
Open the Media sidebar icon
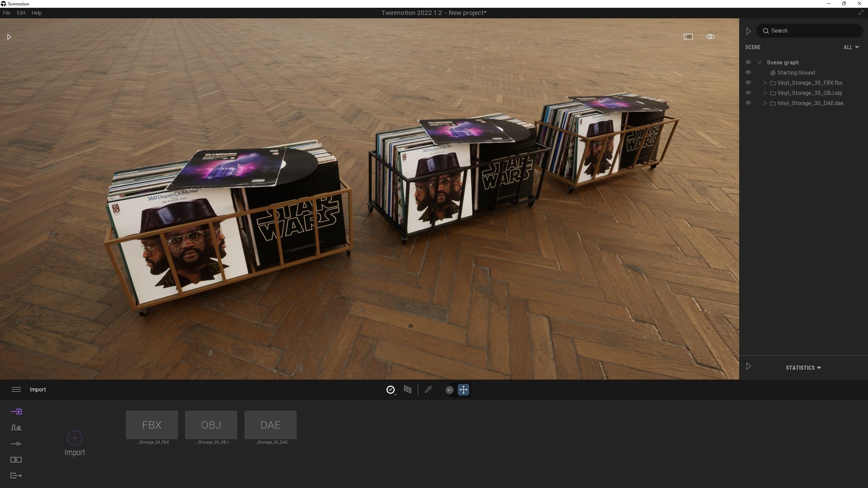pos(16,460)
